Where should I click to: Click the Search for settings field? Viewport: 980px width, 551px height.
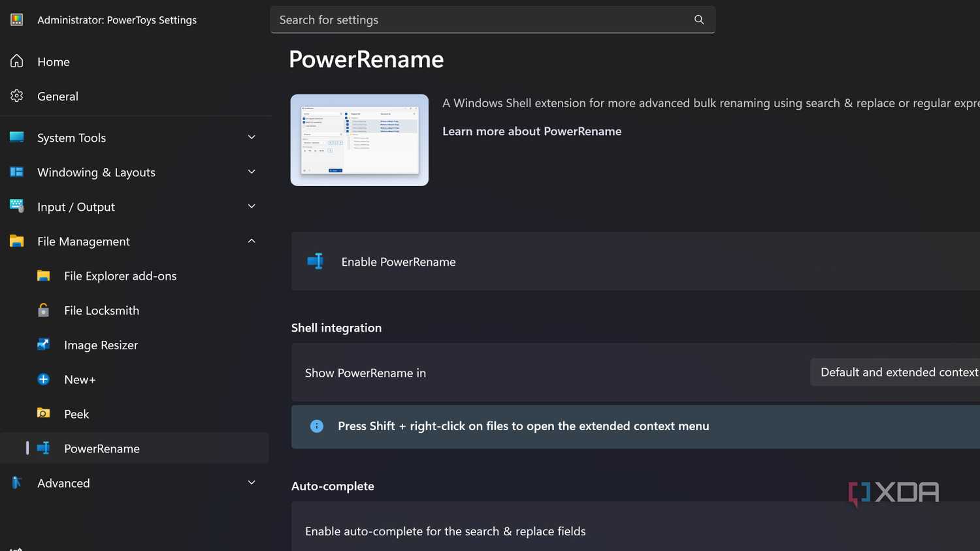point(457,20)
